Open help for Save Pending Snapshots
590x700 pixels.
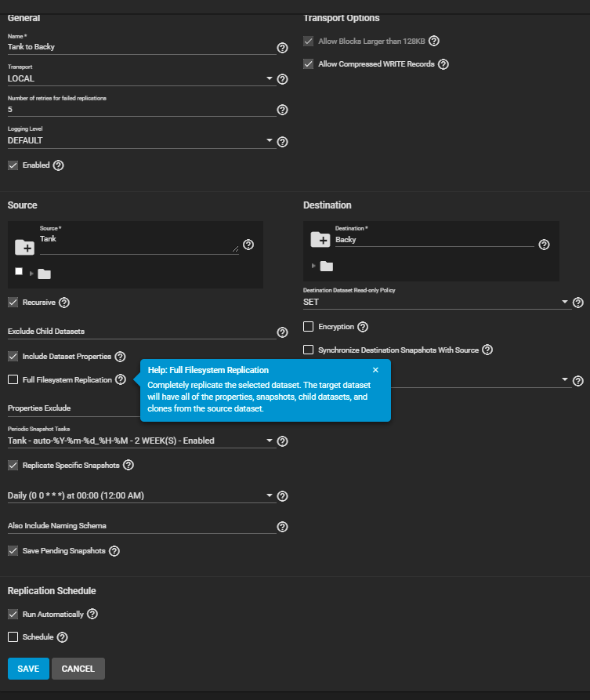114,551
